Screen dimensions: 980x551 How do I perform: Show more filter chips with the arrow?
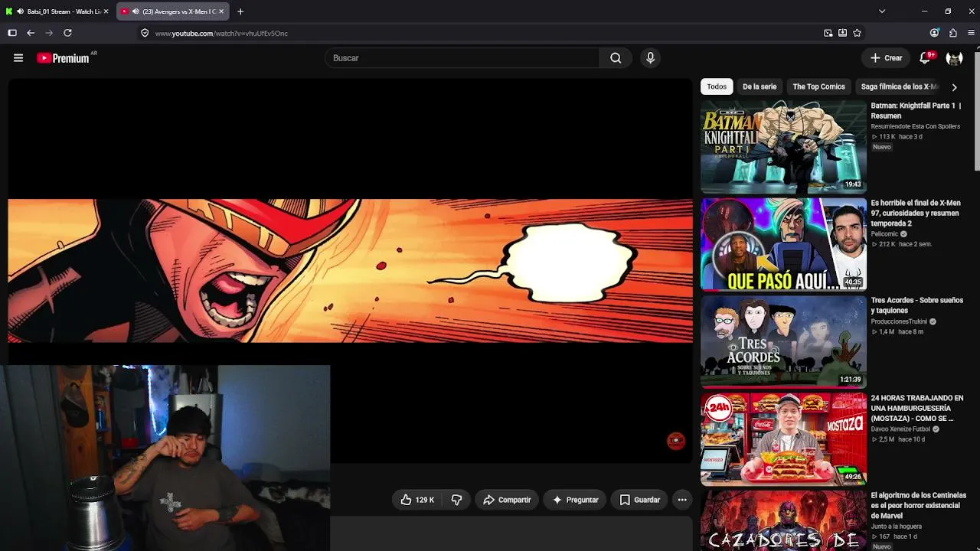point(954,87)
